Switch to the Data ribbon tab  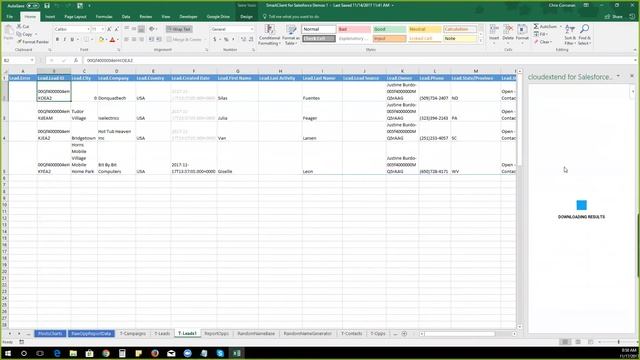[x=126, y=17]
